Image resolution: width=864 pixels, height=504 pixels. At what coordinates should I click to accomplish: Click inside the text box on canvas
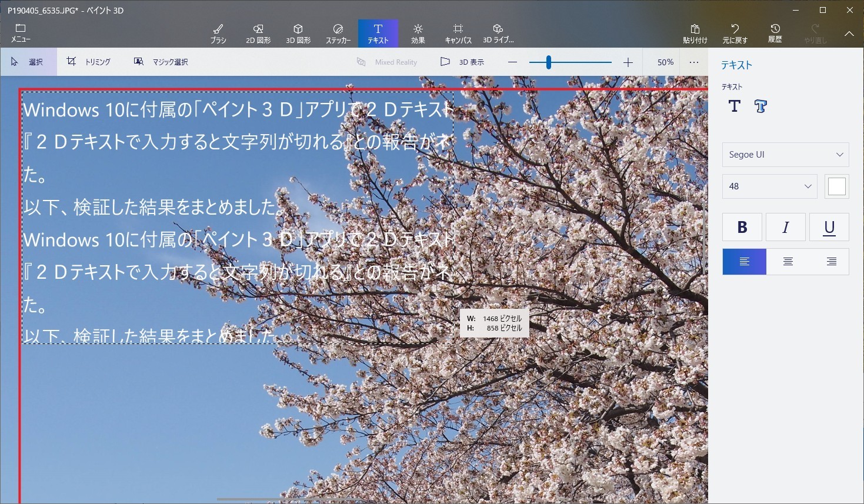coord(238,218)
